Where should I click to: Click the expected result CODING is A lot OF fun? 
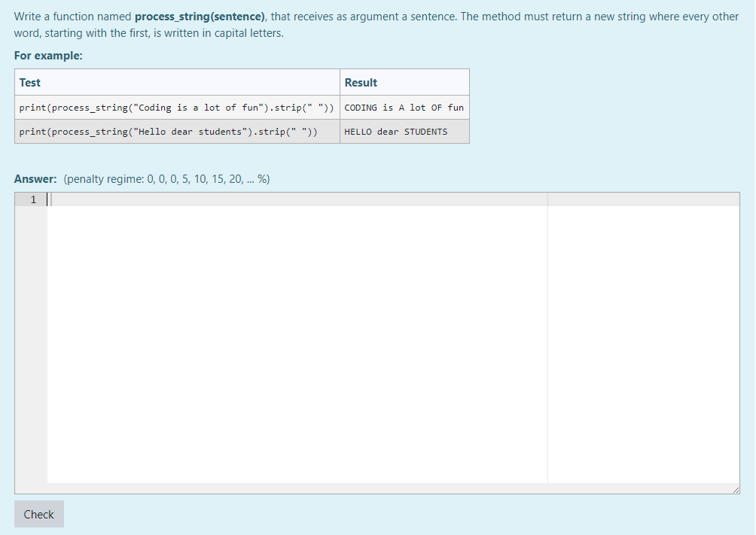click(404, 107)
